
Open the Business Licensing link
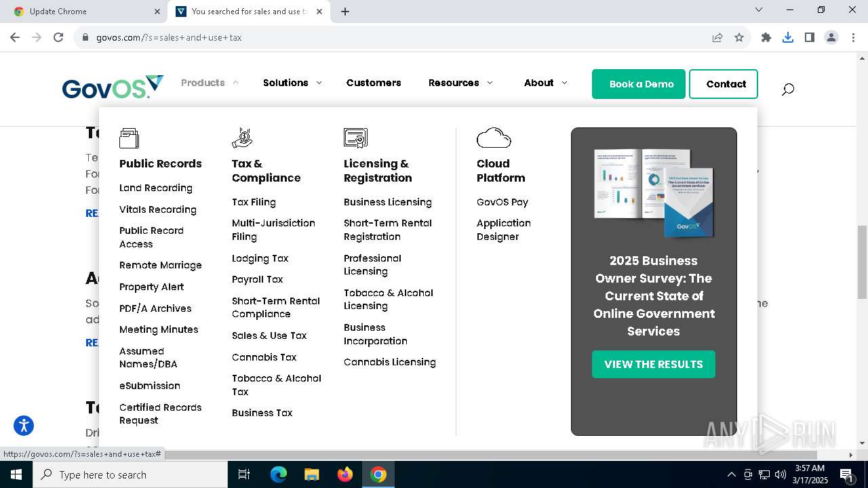(x=388, y=202)
